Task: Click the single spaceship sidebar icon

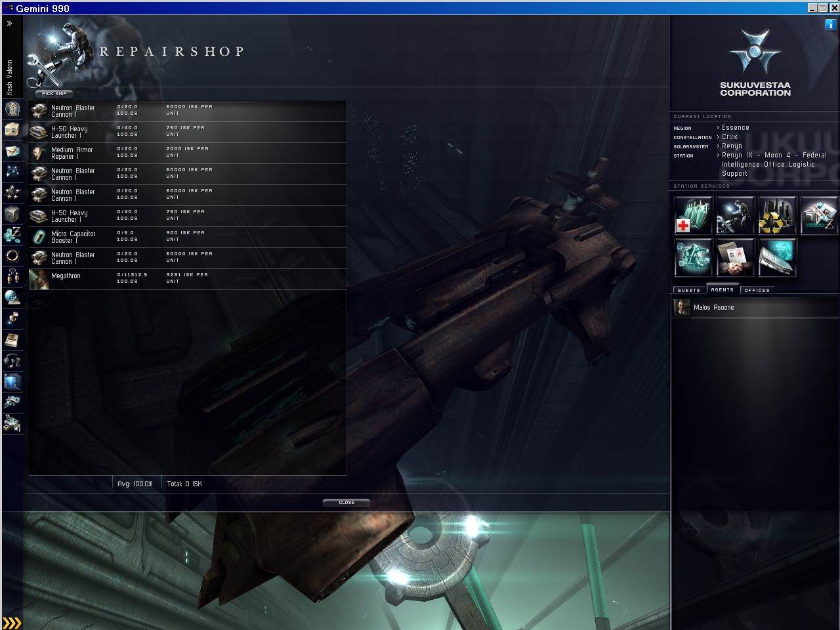Action: 12,402
